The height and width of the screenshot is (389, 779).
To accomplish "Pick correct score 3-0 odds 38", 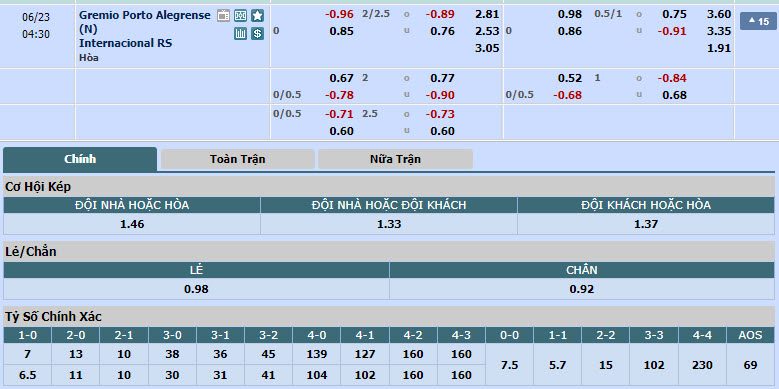I will click(172, 354).
